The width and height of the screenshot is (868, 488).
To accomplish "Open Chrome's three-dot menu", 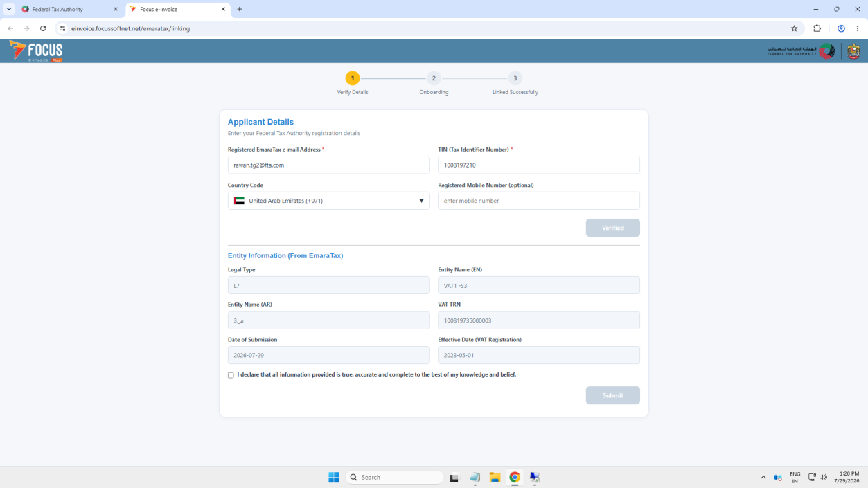I will (x=858, y=28).
